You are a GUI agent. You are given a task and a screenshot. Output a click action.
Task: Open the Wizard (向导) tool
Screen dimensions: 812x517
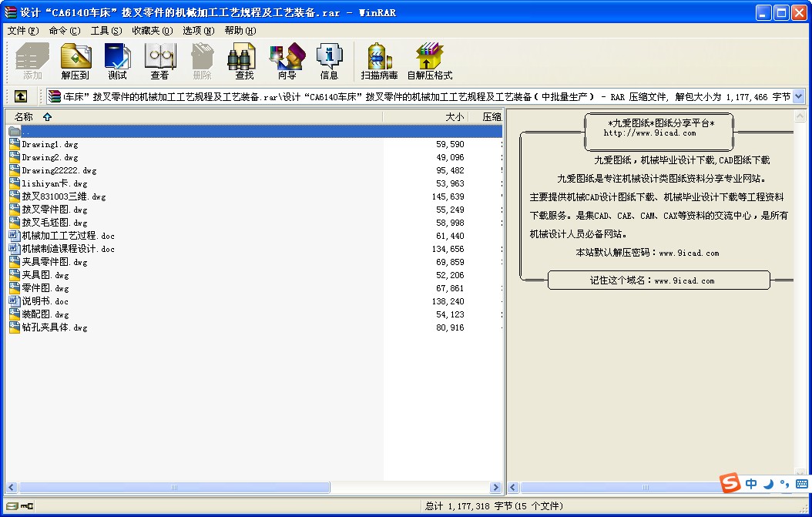(x=287, y=61)
